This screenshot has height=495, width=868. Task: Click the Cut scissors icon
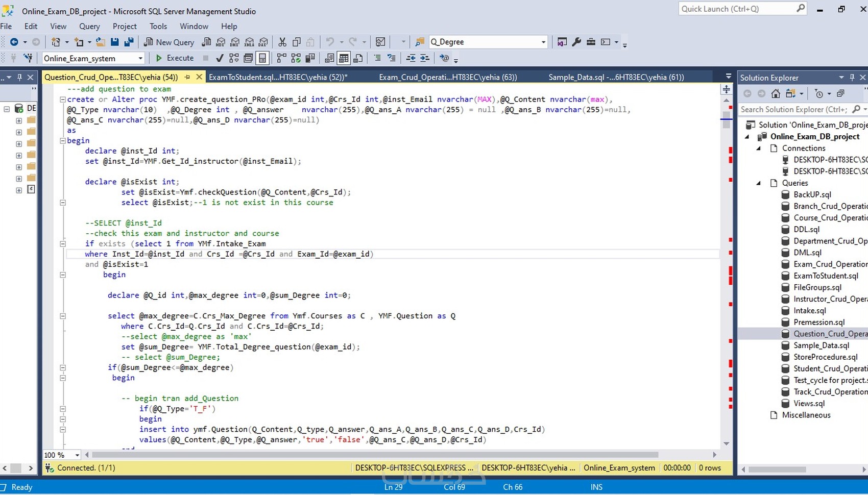click(x=282, y=42)
